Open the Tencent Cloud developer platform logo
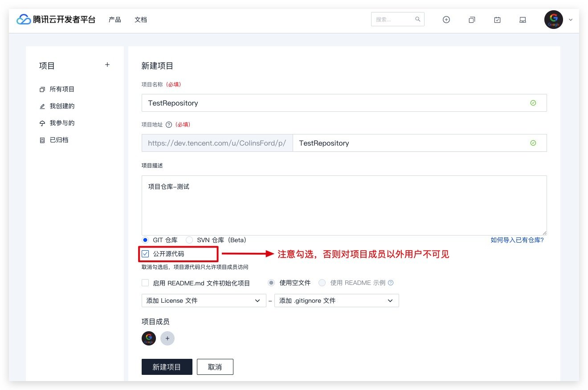 [x=56, y=20]
